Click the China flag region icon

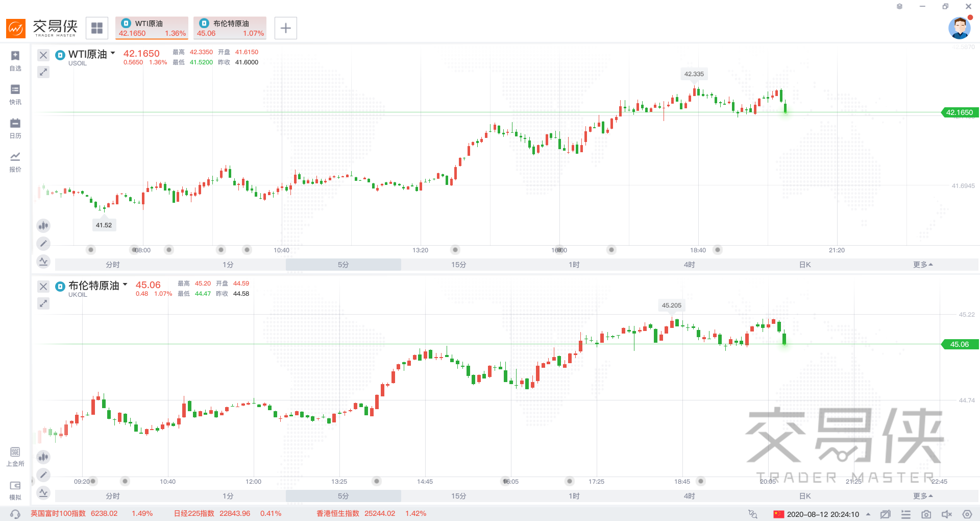pos(779,514)
